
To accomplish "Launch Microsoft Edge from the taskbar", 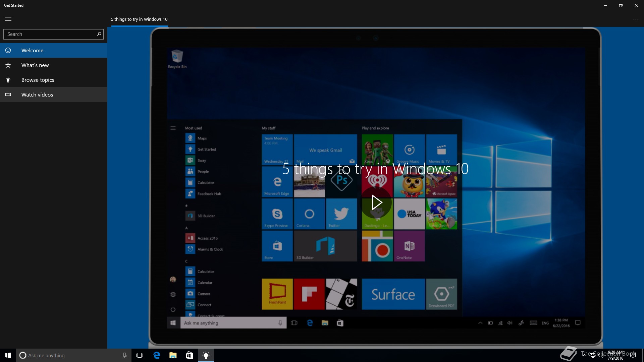I will tap(157, 355).
